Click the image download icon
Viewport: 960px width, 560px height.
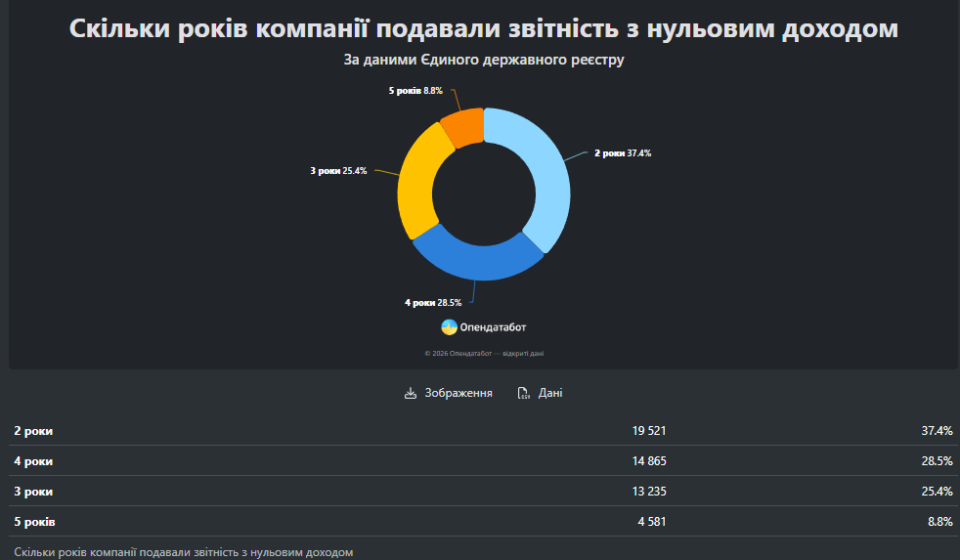(x=411, y=393)
